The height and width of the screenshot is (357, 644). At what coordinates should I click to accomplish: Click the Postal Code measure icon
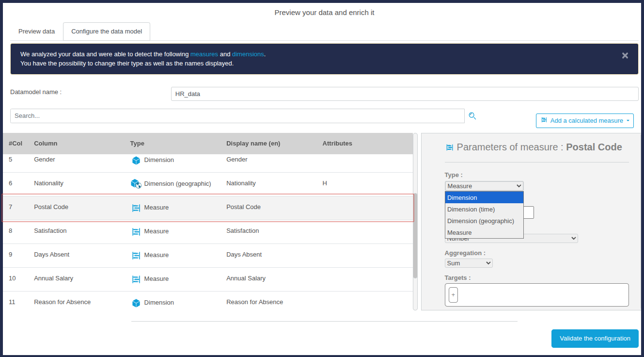click(x=136, y=208)
